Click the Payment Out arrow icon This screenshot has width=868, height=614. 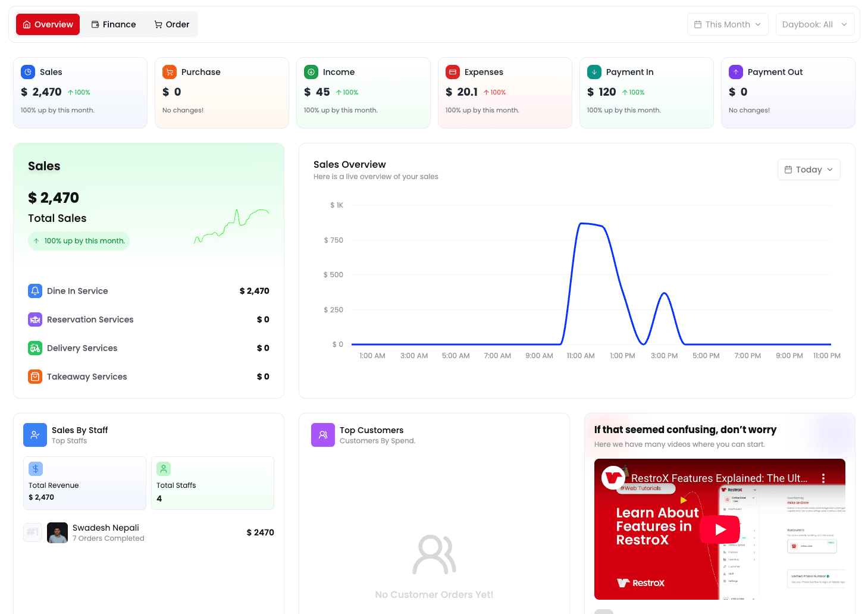tap(736, 71)
